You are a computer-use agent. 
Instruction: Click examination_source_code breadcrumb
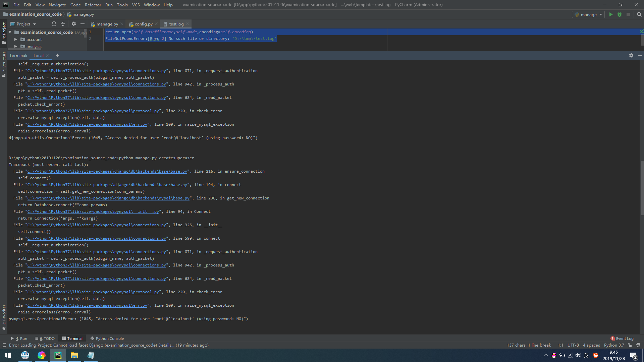[x=33, y=14]
